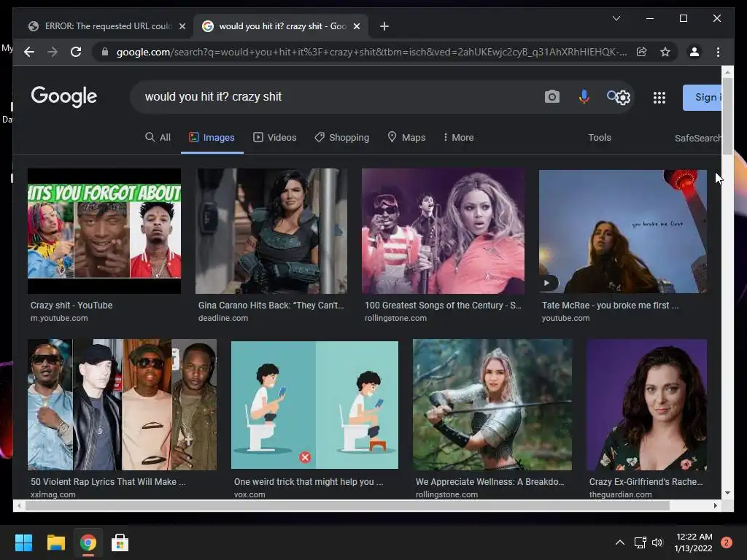This screenshot has height=560, width=747.
Task: Click the address bar URL
Action: [371, 52]
